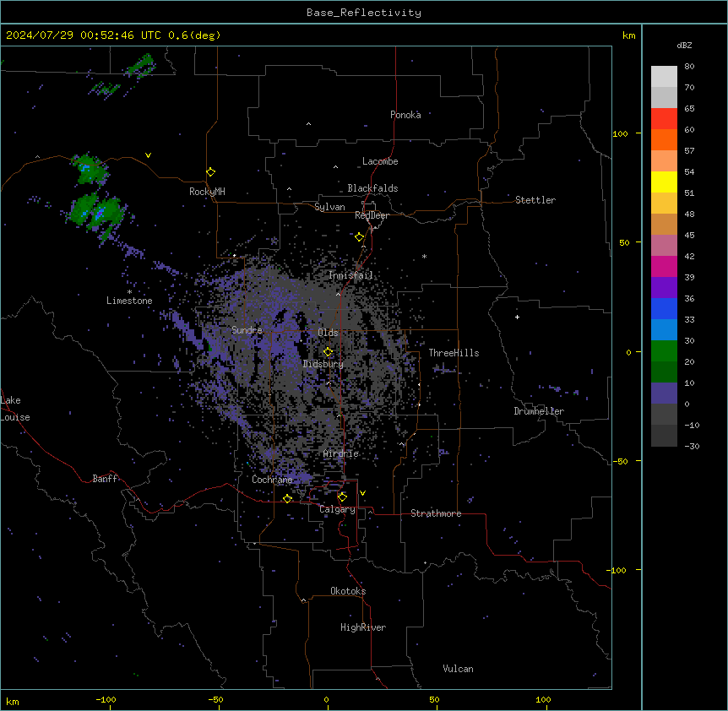This screenshot has width=728, height=711.
Task: Click the white plus marker north of Drumheller
Action: pyautogui.click(x=517, y=317)
